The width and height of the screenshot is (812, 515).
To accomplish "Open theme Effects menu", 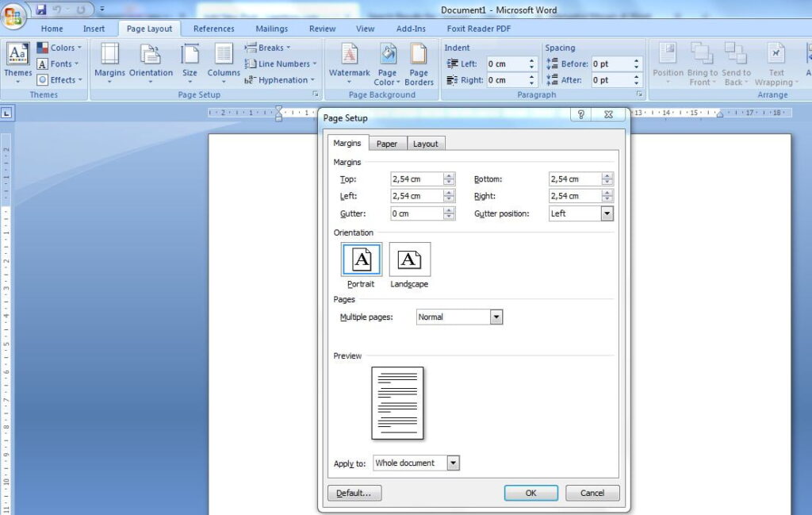I will pyautogui.click(x=59, y=80).
